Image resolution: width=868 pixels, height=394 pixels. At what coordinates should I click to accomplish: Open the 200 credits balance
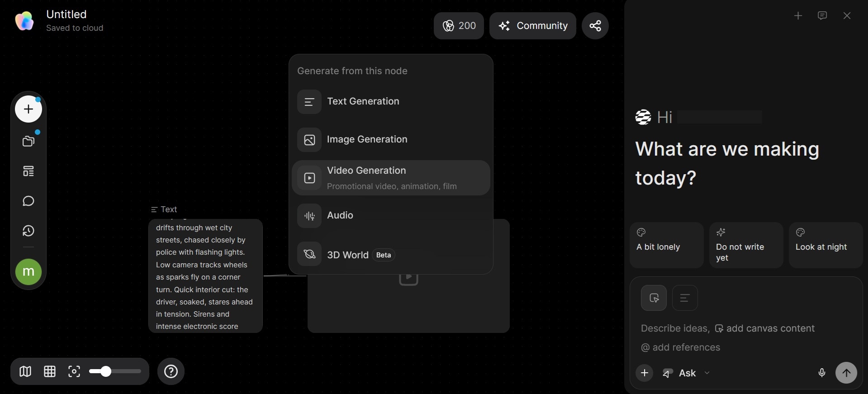click(x=459, y=26)
